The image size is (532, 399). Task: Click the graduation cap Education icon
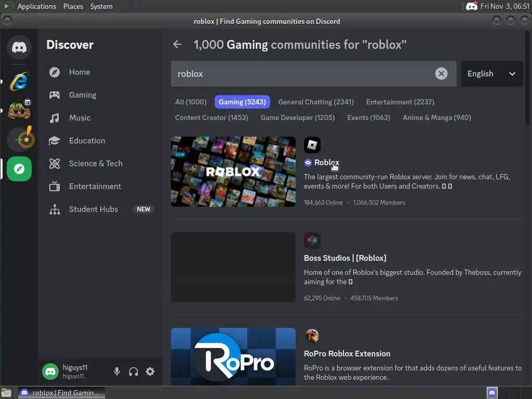click(54, 140)
